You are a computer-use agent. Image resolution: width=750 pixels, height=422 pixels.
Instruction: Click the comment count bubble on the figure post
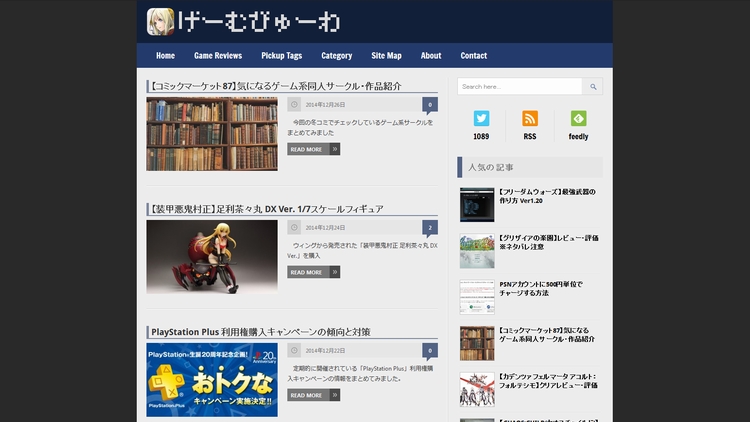click(430, 228)
